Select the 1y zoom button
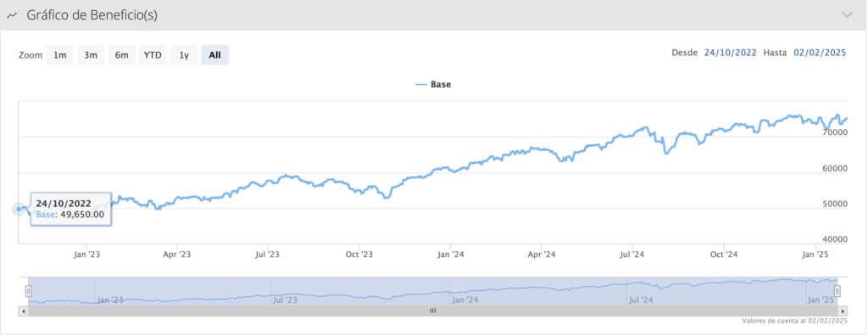Image resolution: width=868 pixels, height=336 pixels. coord(184,55)
